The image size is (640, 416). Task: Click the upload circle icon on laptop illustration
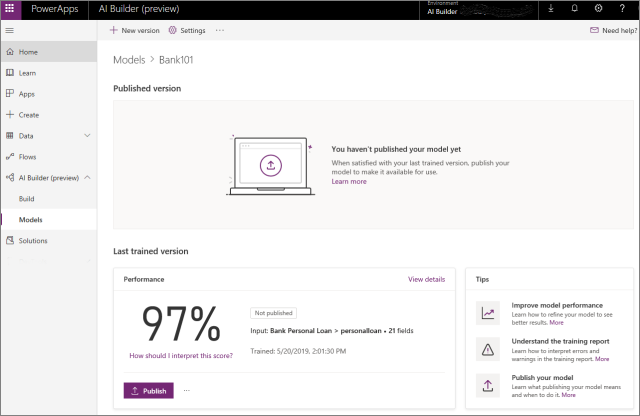(271, 165)
